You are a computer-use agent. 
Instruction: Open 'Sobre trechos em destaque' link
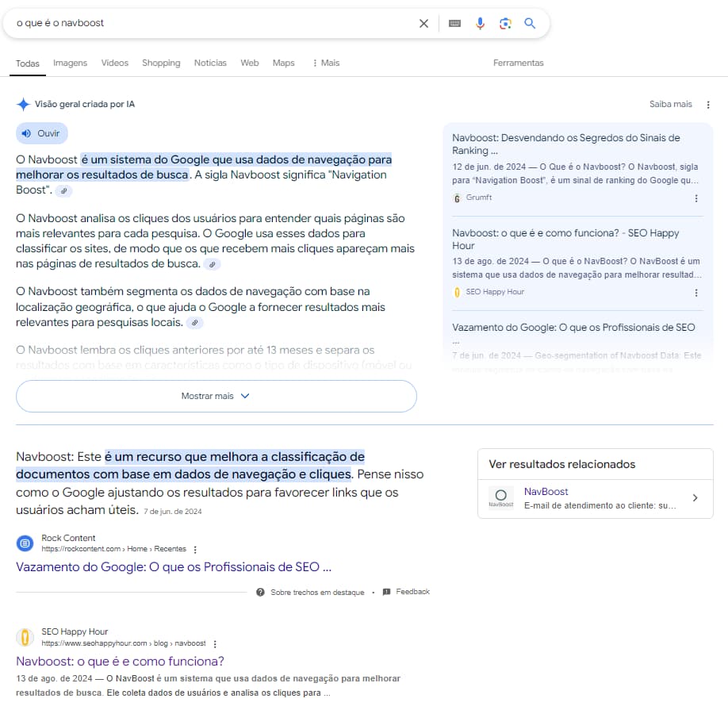pyautogui.click(x=317, y=592)
